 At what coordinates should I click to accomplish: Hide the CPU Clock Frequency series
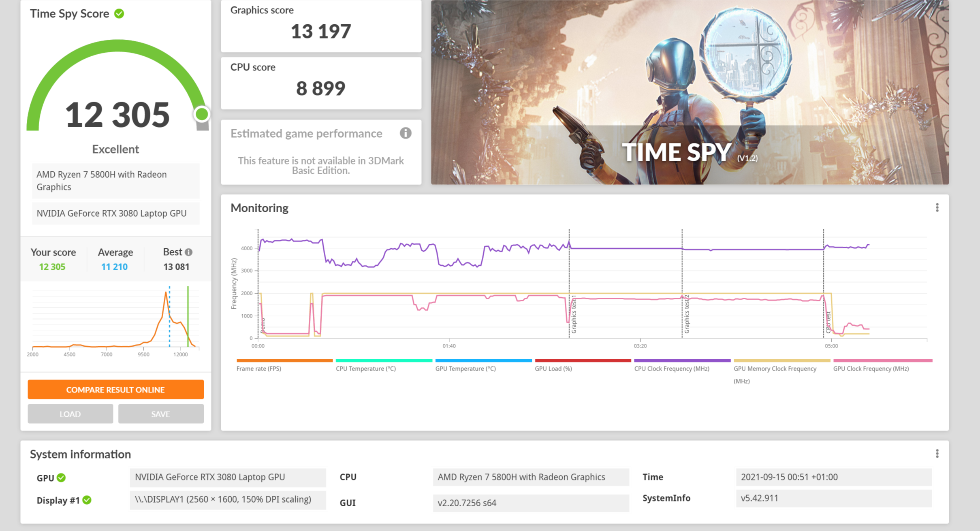(x=671, y=369)
